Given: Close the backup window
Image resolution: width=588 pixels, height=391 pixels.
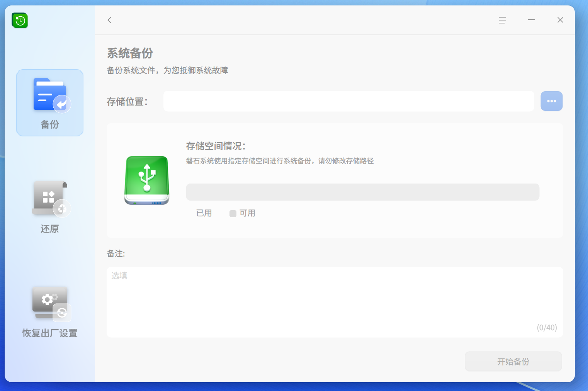Looking at the screenshot, I should 560,20.
